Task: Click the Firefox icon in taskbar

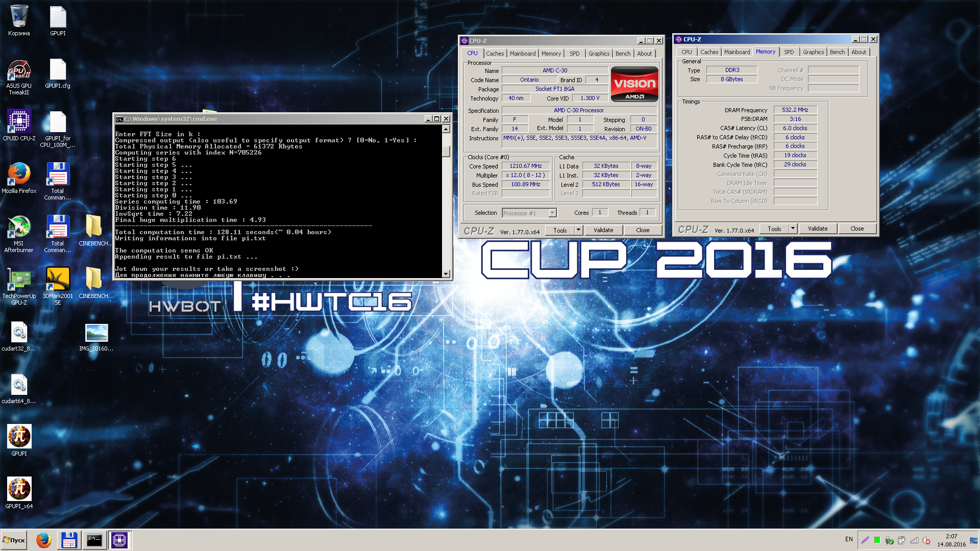Action: coord(44,540)
